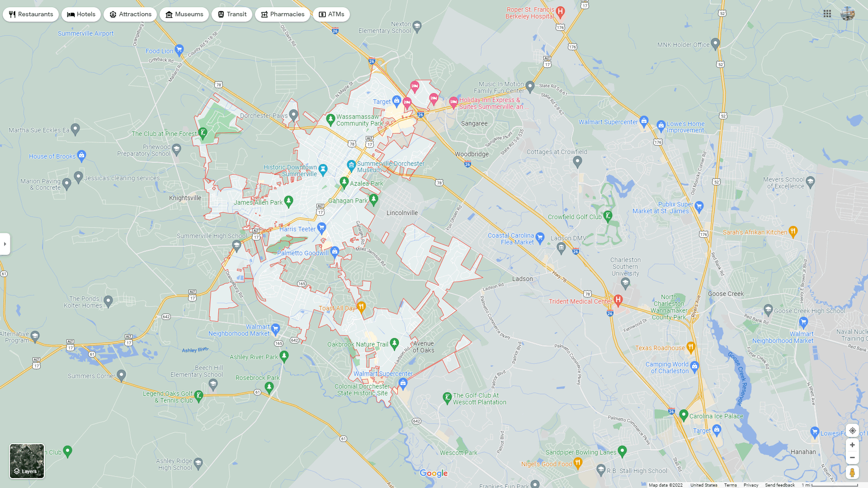This screenshot has width=868, height=488.
Task: Show Transit options chip
Action: coord(232,14)
